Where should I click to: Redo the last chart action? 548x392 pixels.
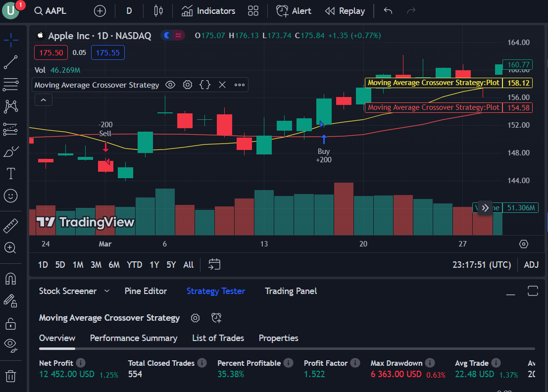tap(411, 11)
